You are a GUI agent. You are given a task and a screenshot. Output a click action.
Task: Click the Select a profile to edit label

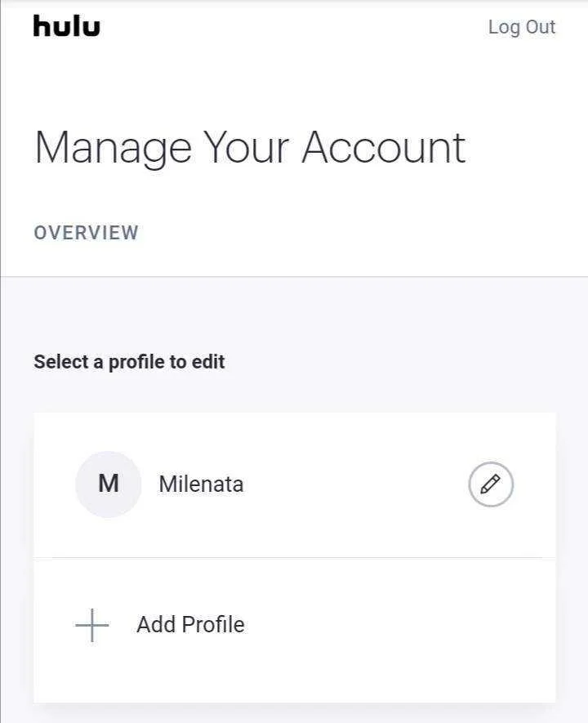pyautogui.click(x=130, y=363)
